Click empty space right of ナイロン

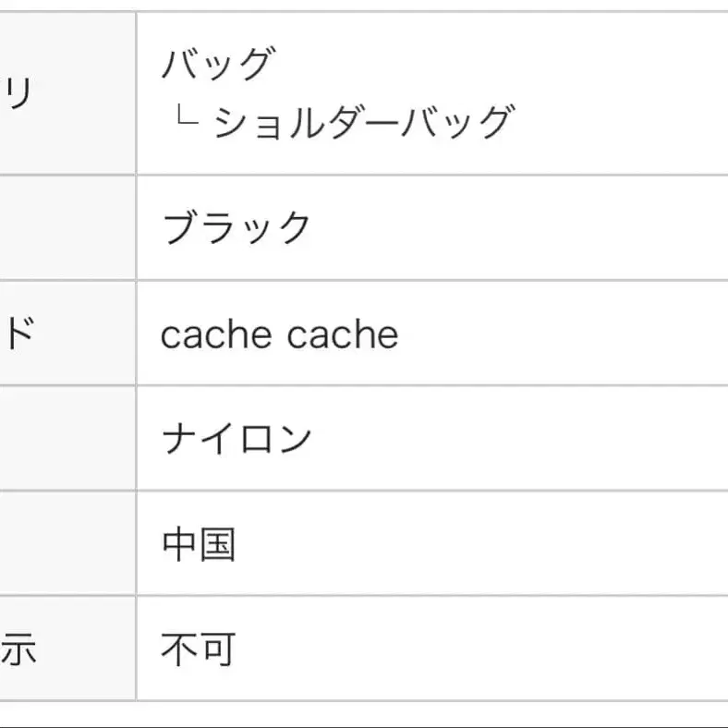point(517,439)
